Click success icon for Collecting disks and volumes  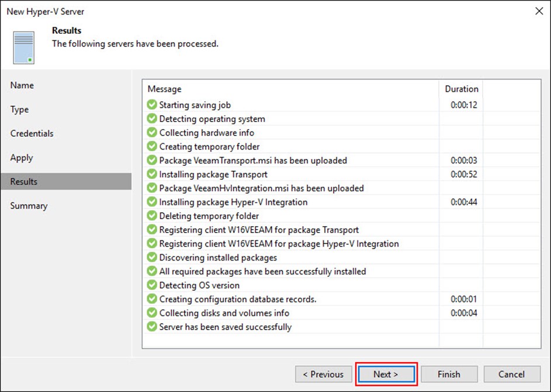click(152, 313)
